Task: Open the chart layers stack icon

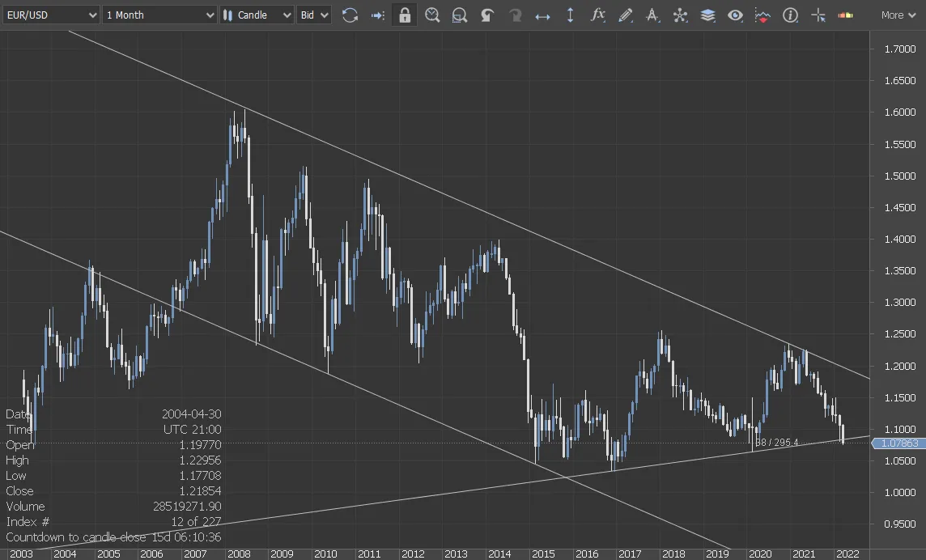Action: tap(707, 15)
